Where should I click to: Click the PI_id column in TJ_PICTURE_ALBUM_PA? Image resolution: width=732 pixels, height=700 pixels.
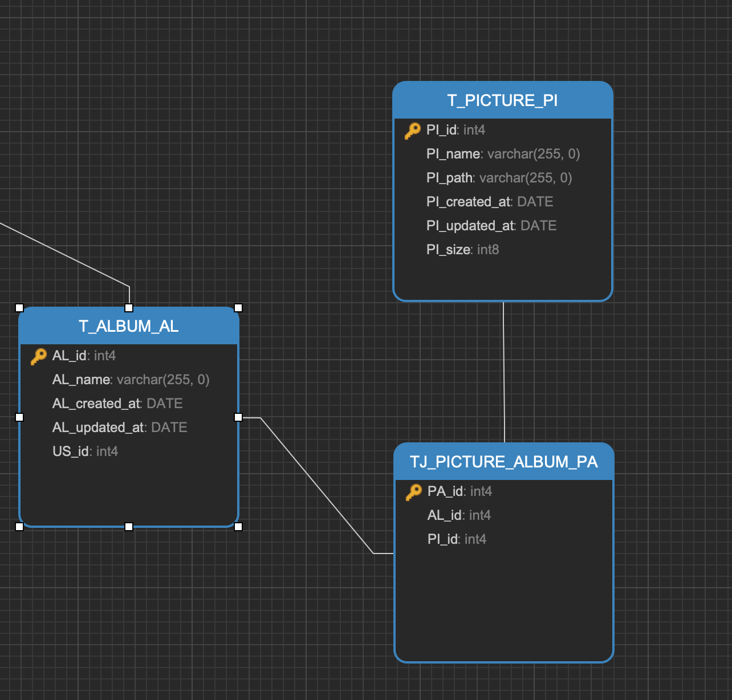point(457,539)
